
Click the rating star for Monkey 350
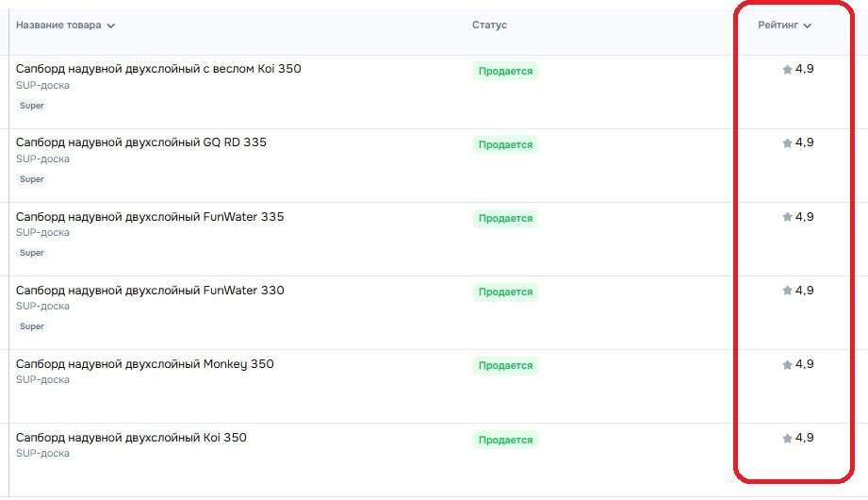tap(787, 364)
